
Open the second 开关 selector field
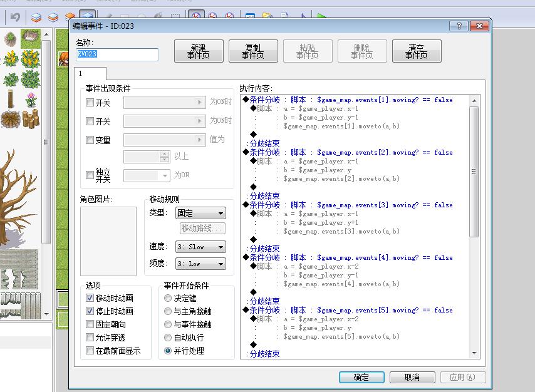coord(165,121)
